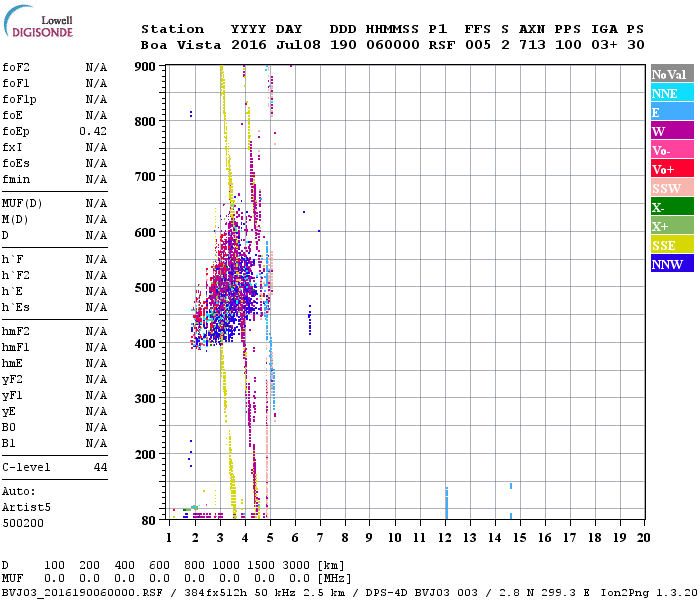Select the SSE yellow legend swatch

point(672,245)
